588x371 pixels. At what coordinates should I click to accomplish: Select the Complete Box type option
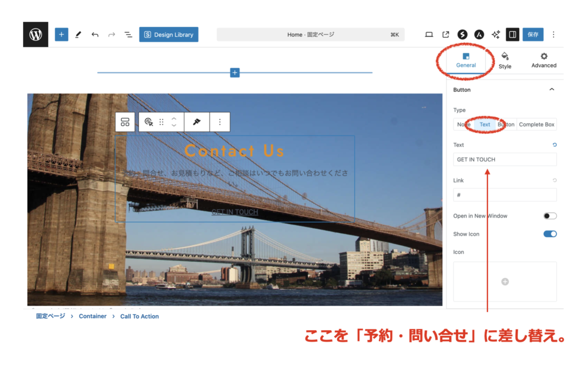point(536,125)
